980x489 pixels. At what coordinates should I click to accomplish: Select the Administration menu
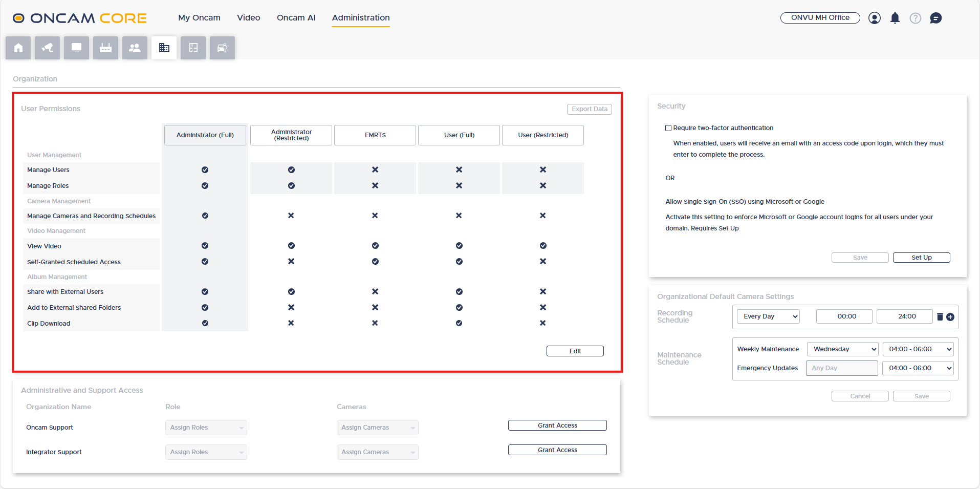pos(361,18)
